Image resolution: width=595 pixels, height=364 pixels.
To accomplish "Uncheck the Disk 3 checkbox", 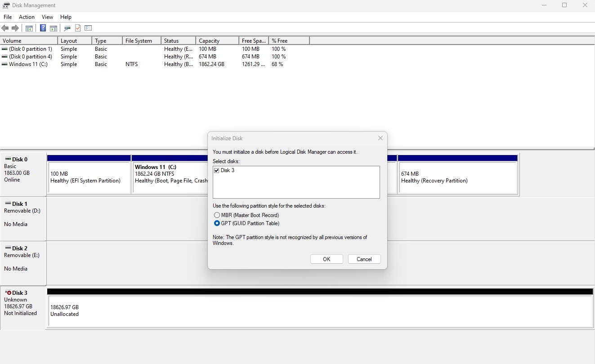I will (x=217, y=171).
